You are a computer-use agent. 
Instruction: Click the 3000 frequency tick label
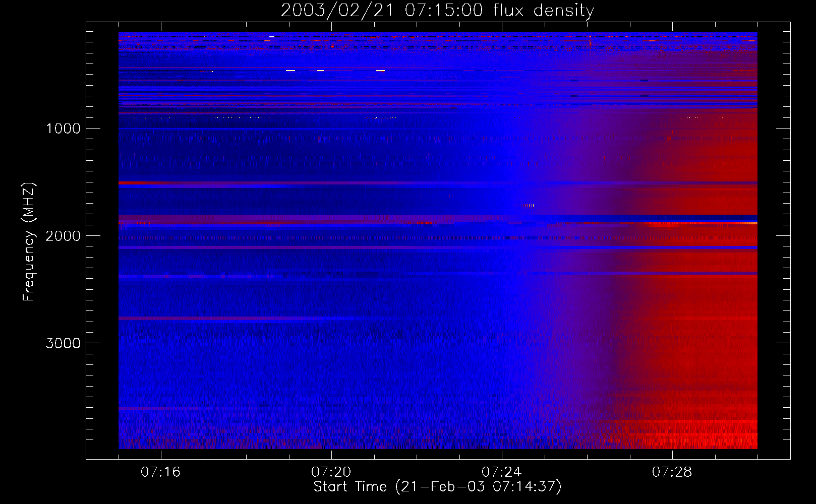click(63, 343)
